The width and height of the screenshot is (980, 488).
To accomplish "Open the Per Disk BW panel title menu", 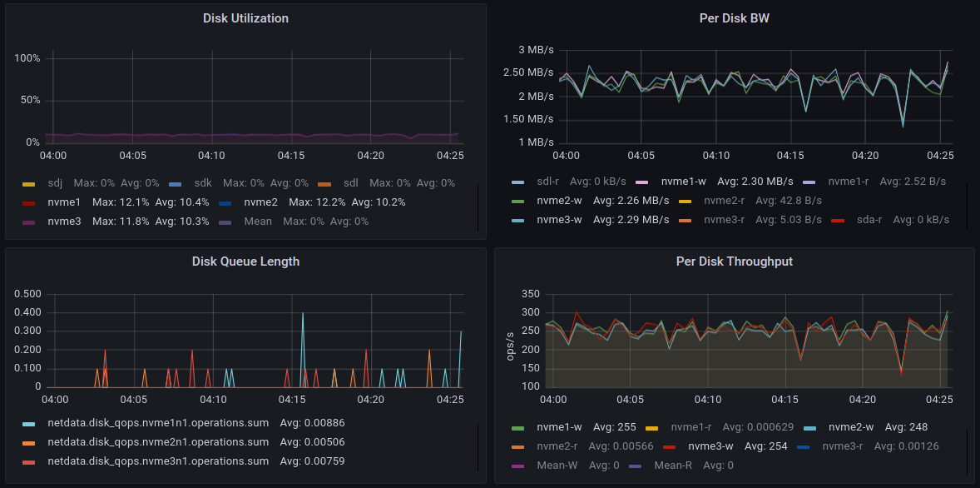I will click(x=734, y=18).
